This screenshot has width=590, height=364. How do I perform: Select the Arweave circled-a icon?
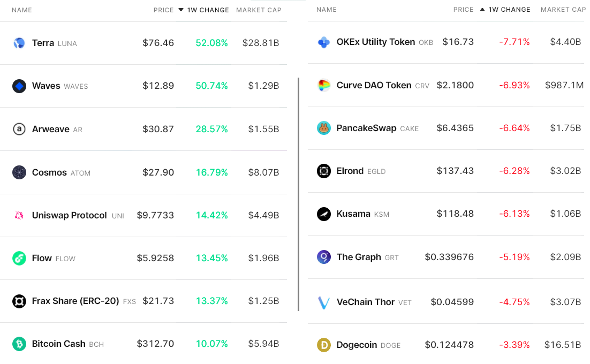19,129
